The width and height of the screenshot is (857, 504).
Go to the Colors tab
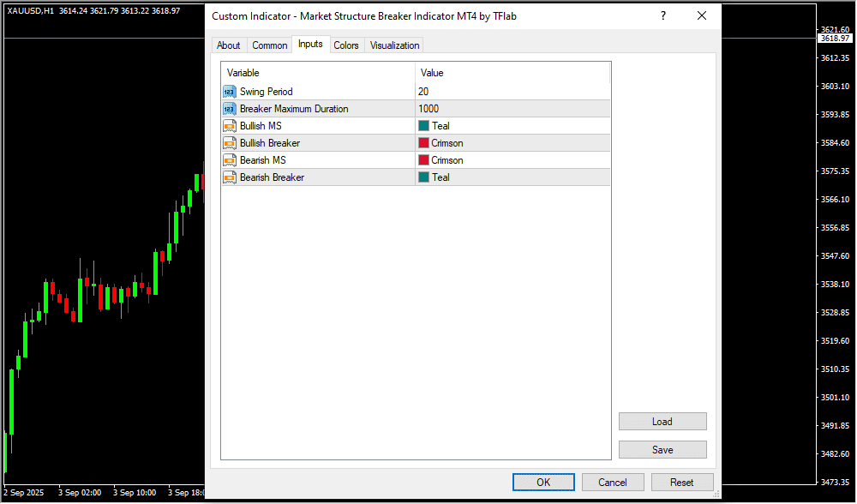pyautogui.click(x=346, y=45)
